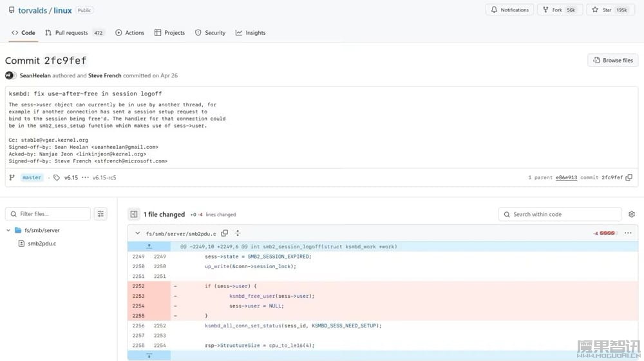Open fs/smb/server/smb2pdu.c file header path

(x=181, y=233)
